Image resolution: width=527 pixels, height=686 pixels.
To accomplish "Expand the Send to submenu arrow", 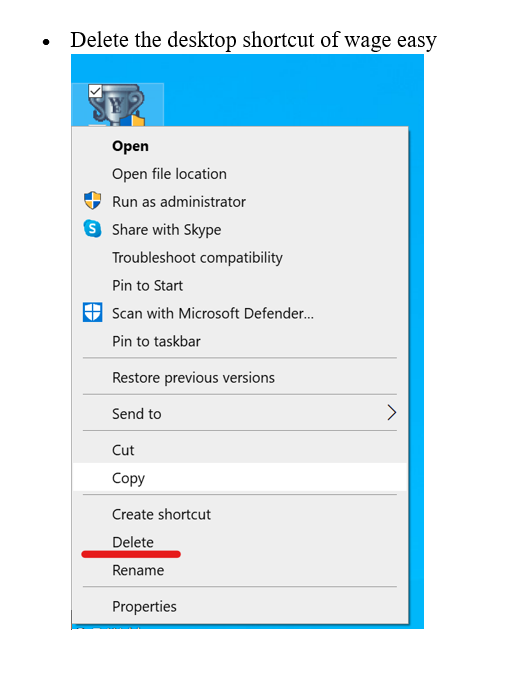I will pos(391,413).
